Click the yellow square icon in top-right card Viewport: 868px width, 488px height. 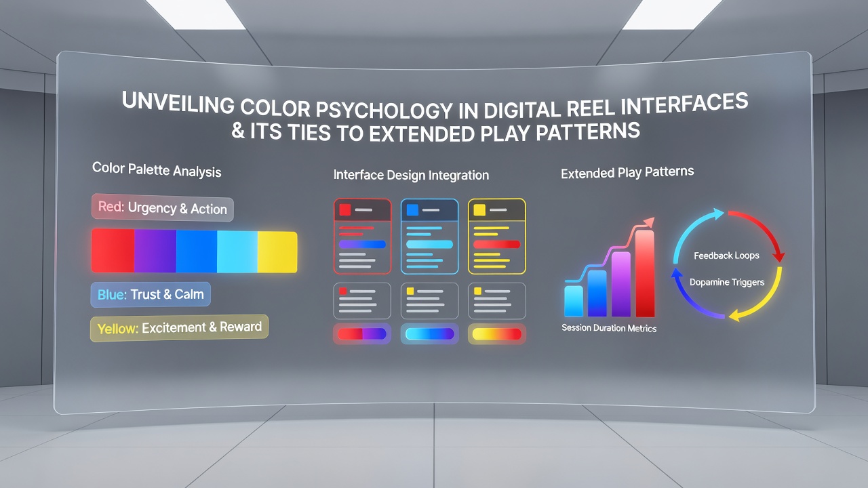479,210
